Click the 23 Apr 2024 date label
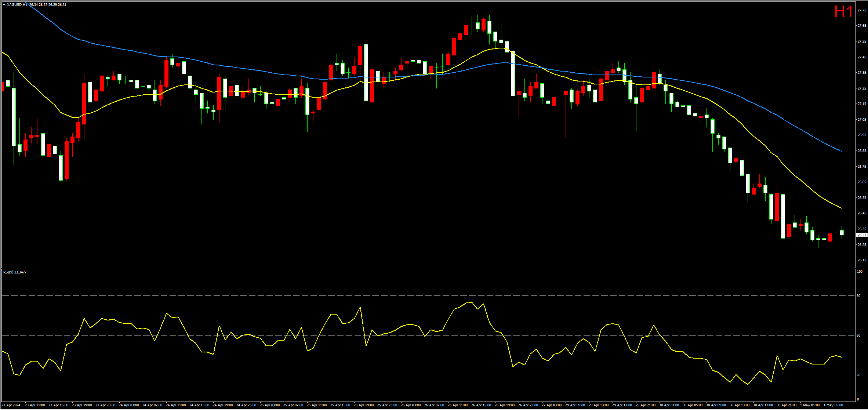 11,405
